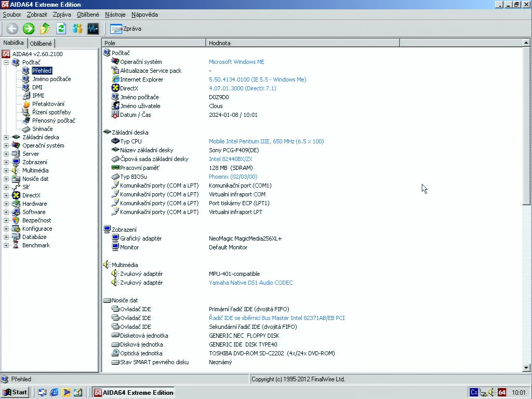The height and width of the screenshot is (399, 532).
Task: Open the Zobrazit menu
Action: 37,15
